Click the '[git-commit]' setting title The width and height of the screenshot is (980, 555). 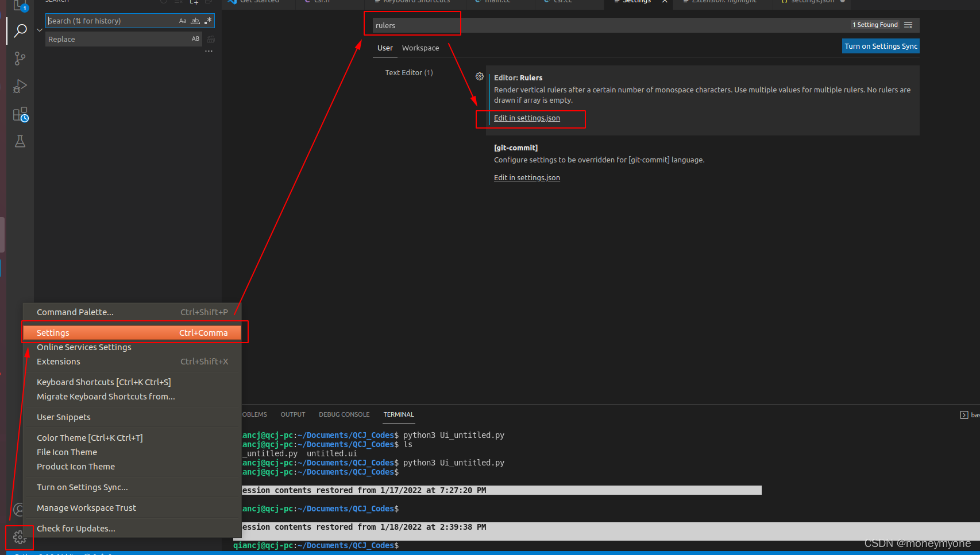[516, 148]
